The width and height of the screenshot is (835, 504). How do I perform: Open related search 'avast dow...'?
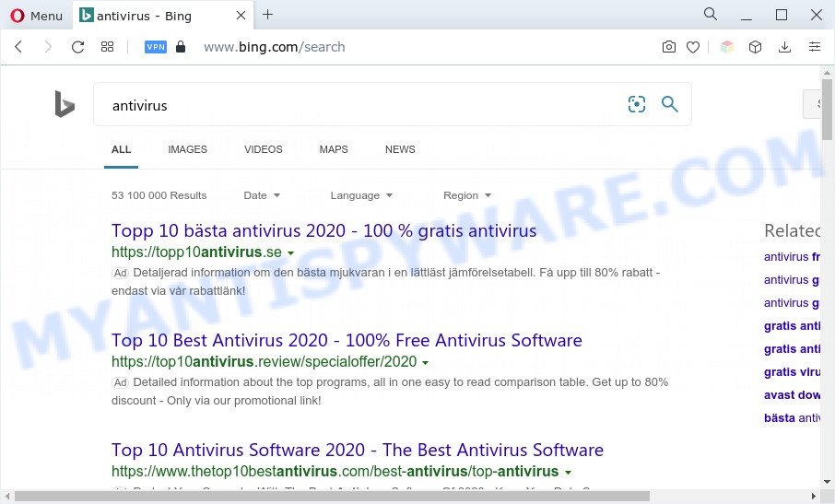(792, 395)
